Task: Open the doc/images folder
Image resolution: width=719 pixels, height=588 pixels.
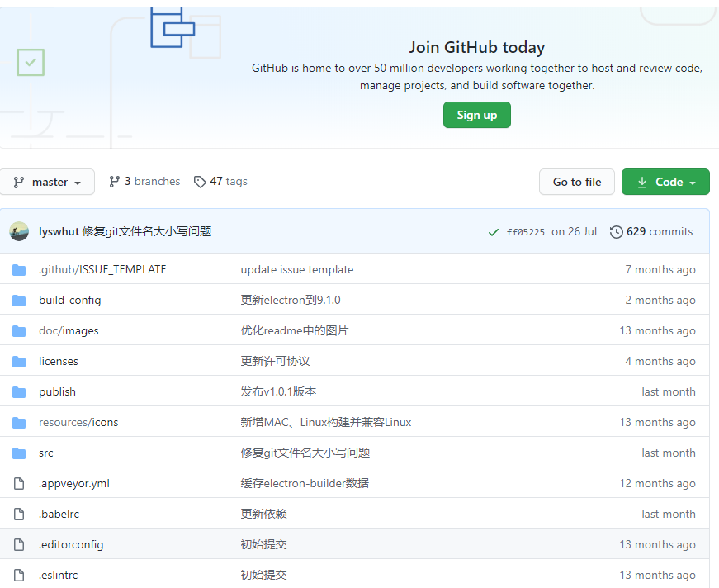Action: [69, 330]
